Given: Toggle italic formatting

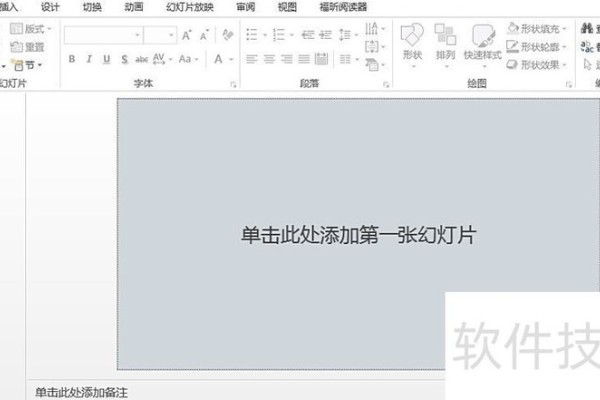Looking at the screenshot, I should [89, 59].
